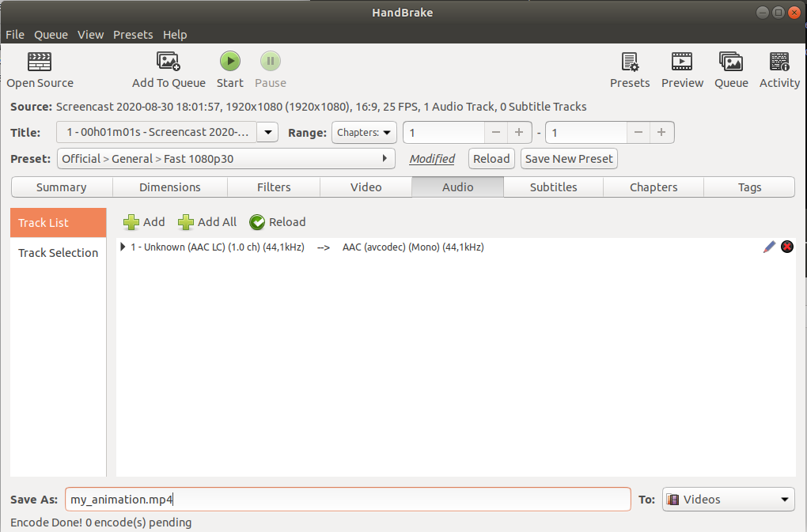Open the Range Chapters dropdown

click(x=364, y=132)
